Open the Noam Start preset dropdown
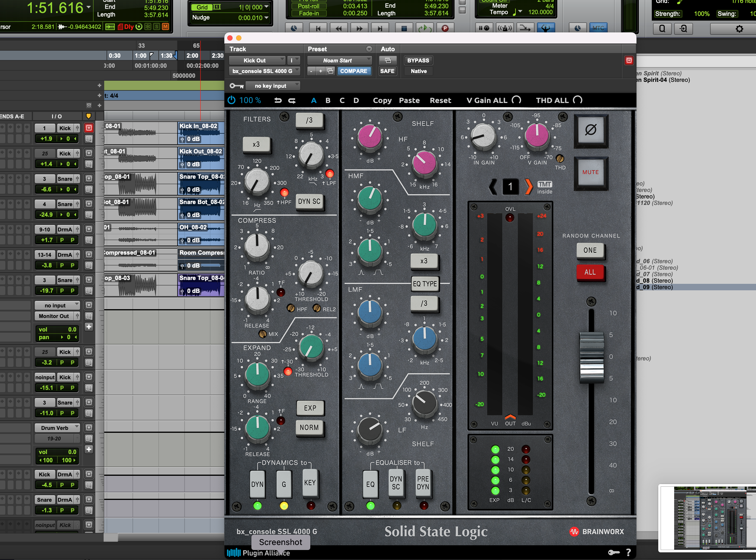Screen dimensions: 756x560 click(x=339, y=60)
